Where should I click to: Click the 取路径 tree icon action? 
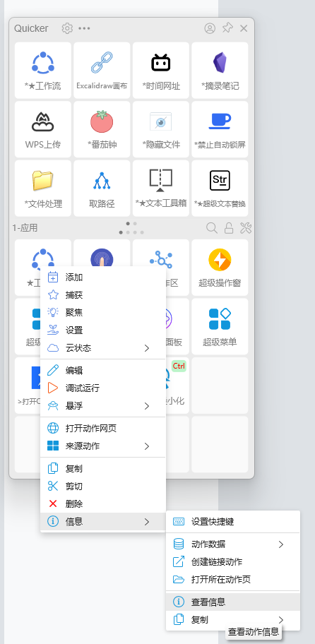102,188
